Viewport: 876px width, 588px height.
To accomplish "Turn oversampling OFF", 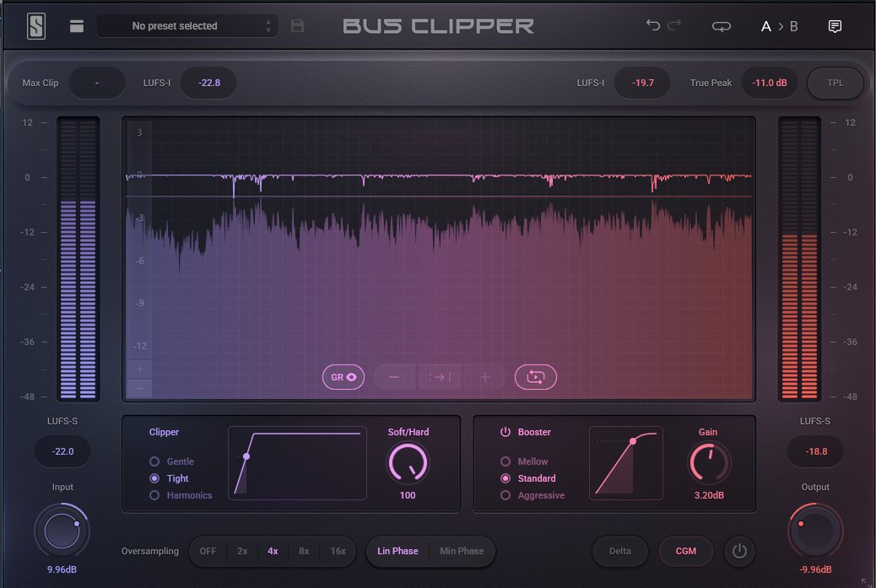I will pyautogui.click(x=208, y=551).
